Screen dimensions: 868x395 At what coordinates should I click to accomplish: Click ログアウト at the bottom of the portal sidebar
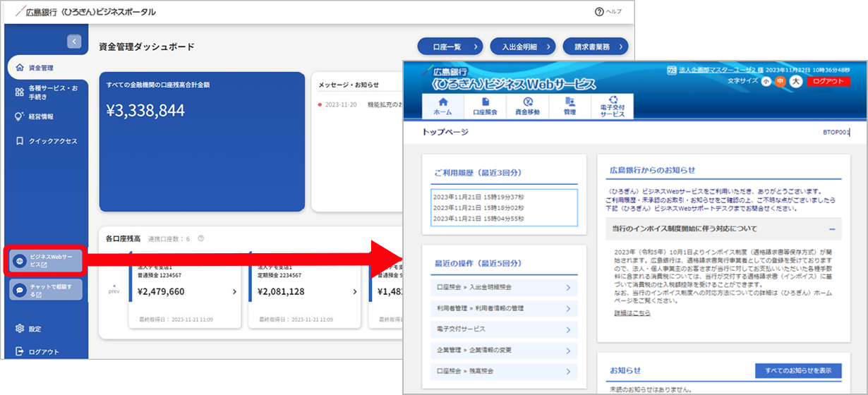coord(37,352)
